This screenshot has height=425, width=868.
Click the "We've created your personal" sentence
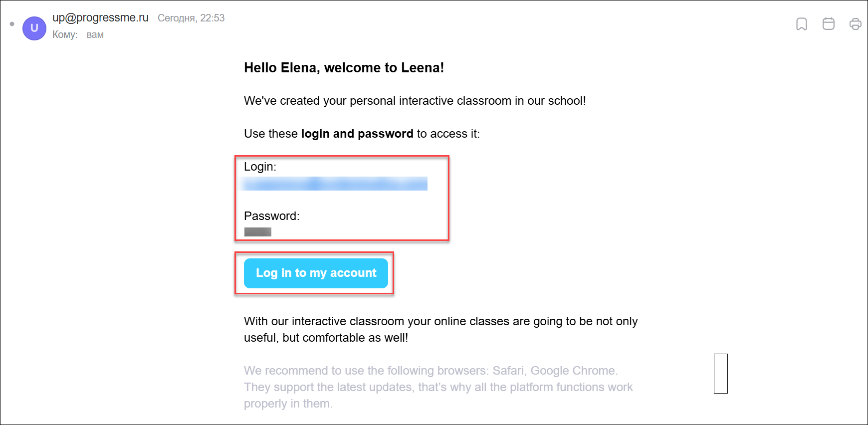click(x=415, y=101)
